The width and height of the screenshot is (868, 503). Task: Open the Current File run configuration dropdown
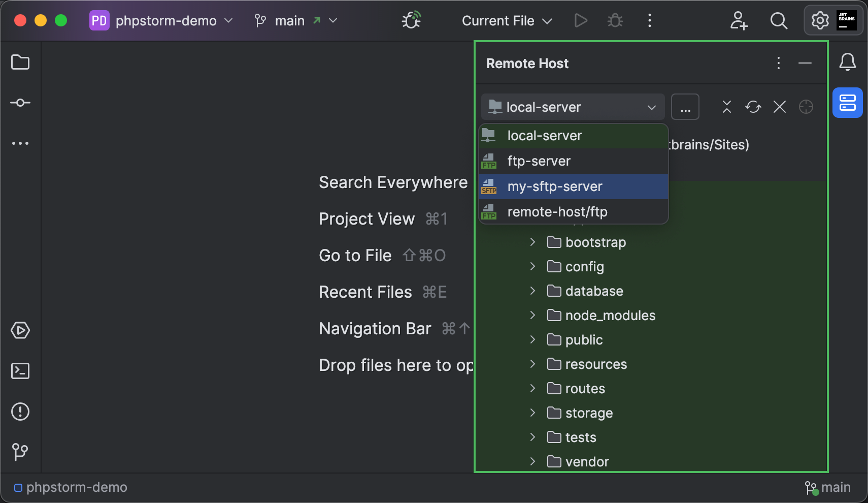point(506,21)
